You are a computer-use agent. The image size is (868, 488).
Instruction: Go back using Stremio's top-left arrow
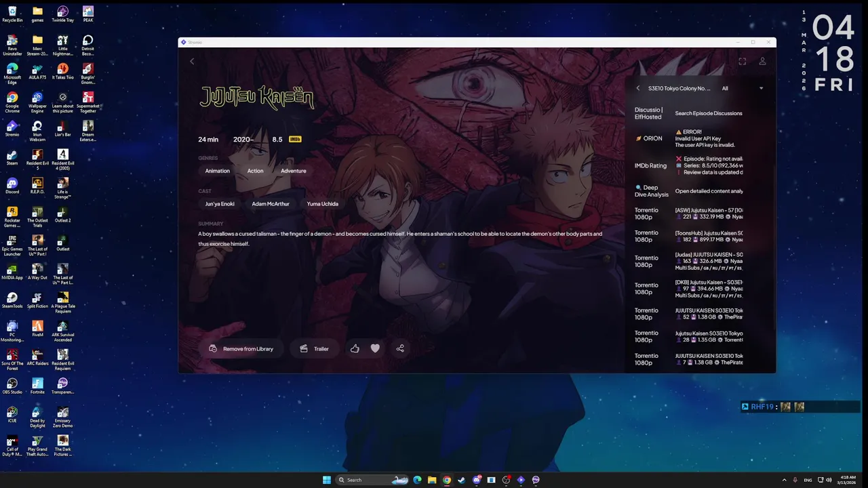coord(192,61)
